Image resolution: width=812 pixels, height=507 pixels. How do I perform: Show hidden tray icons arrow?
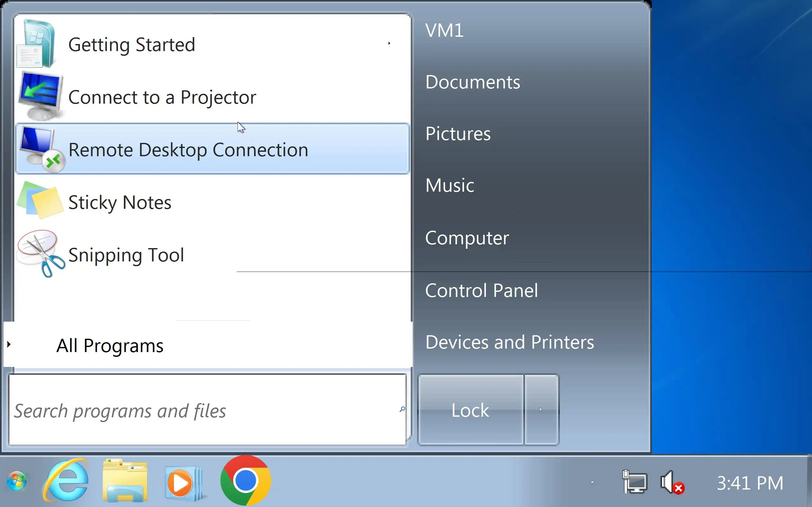pyautogui.click(x=592, y=482)
